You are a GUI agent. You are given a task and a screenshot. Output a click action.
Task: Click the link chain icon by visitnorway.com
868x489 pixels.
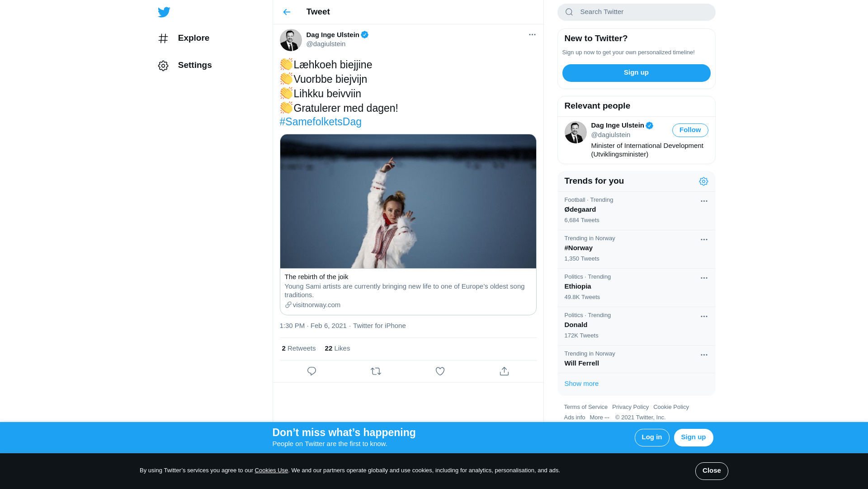tap(288, 305)
